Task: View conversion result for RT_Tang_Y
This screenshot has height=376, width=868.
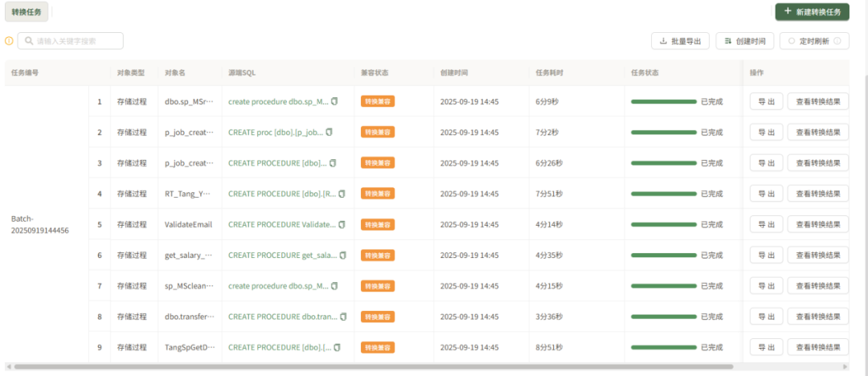Action: [x=818, y=194]
